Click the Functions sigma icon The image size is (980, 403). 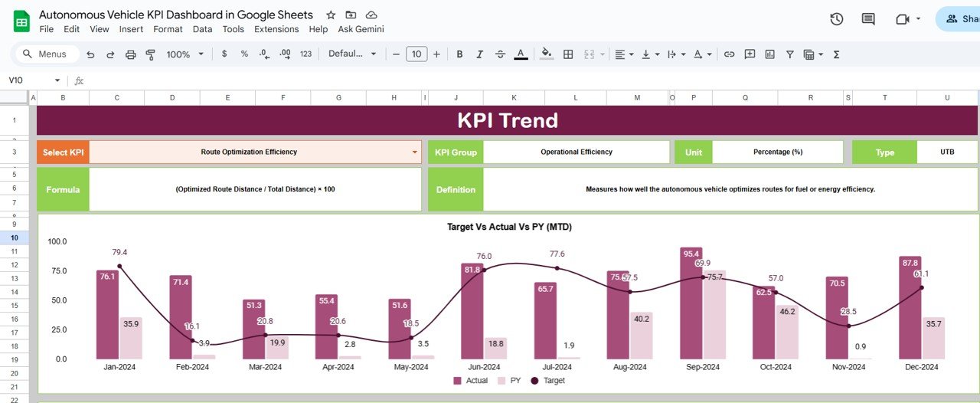(x=836, y=54)
